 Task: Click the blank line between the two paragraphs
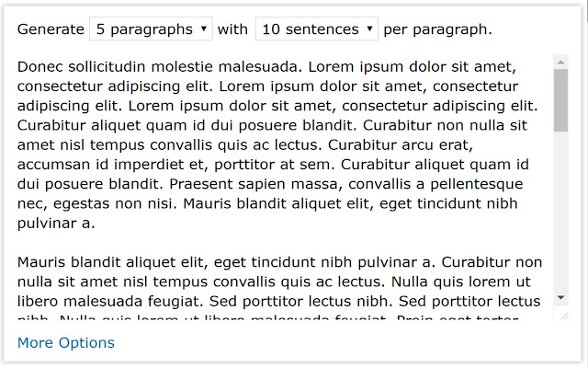[x=276, y=242]
